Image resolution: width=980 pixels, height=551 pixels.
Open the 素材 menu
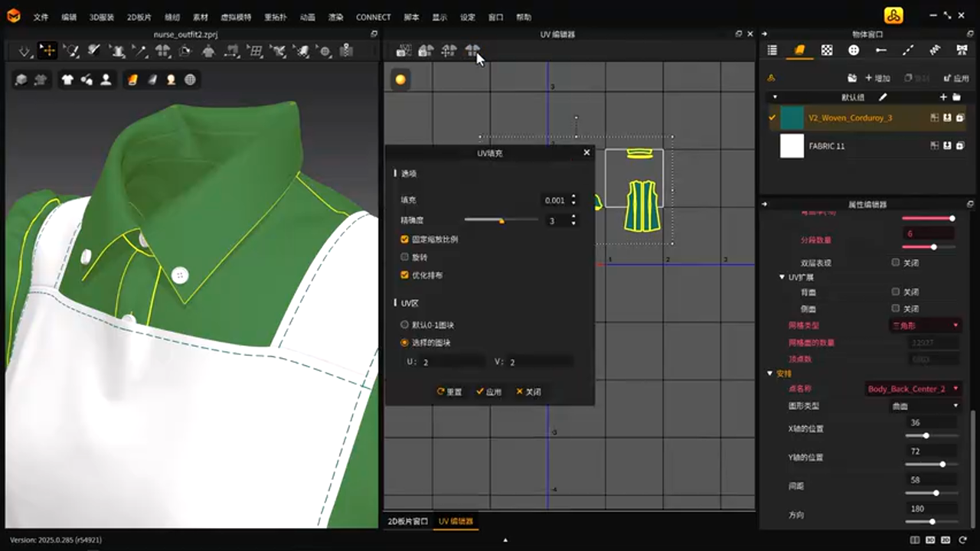[x=200, y=17]
